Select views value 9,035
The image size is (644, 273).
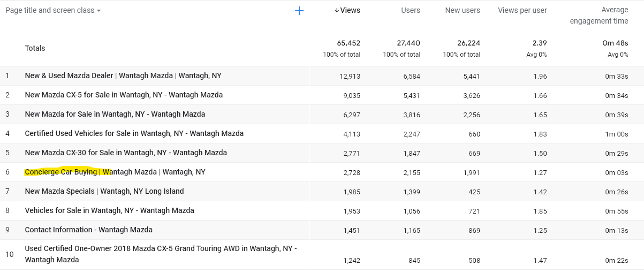tap(352, 96)
